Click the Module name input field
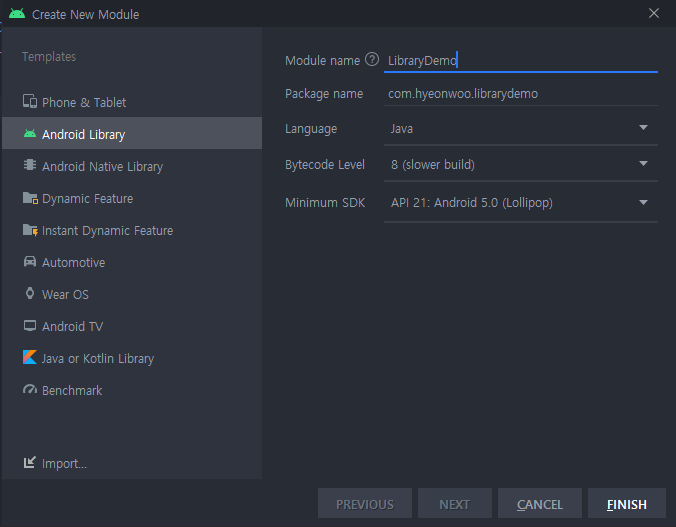Screen dimensions: 676x527 pyautogui.click(x=520, y=60)
